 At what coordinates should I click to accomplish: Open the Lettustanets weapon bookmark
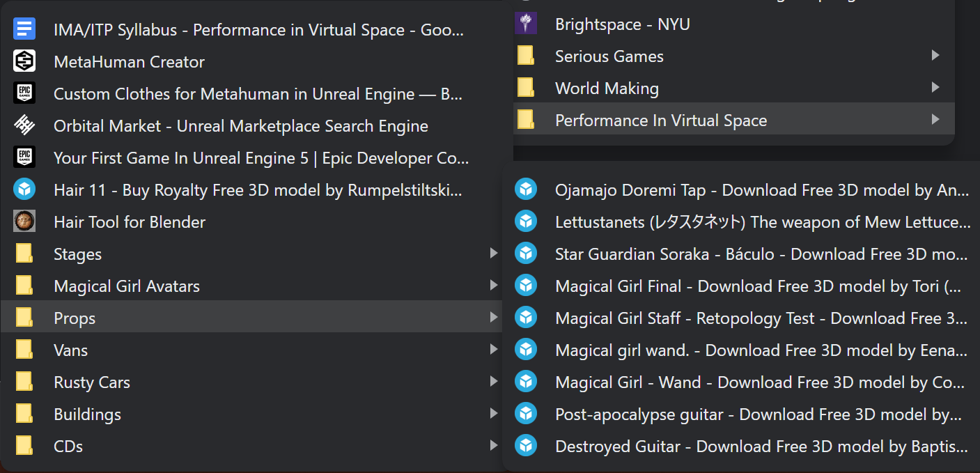pyautogui.click(x=741, y=222)
